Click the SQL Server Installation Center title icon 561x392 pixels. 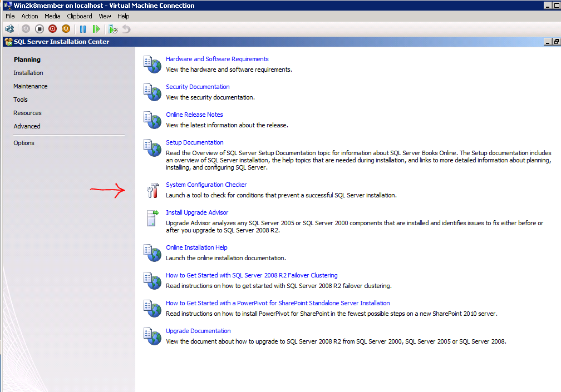tap(8, 42)
